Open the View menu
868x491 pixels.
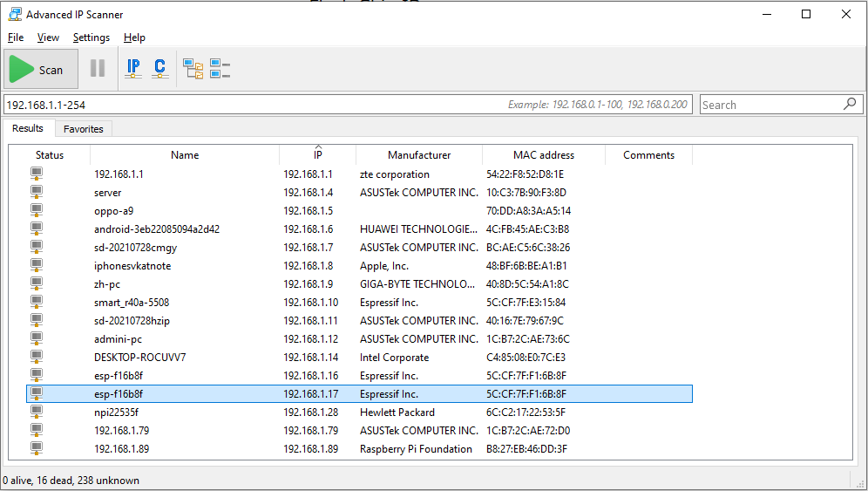48,38
